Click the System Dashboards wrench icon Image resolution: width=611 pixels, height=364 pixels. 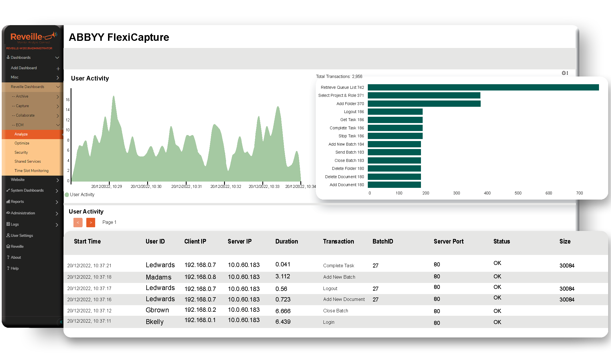click(x=8, y=190)
